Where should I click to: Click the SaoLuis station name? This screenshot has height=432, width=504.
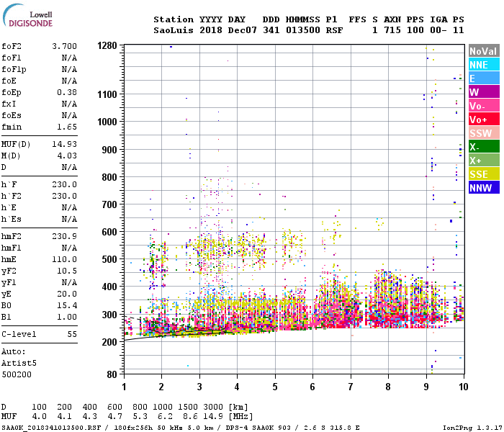[x=174, y=30]
